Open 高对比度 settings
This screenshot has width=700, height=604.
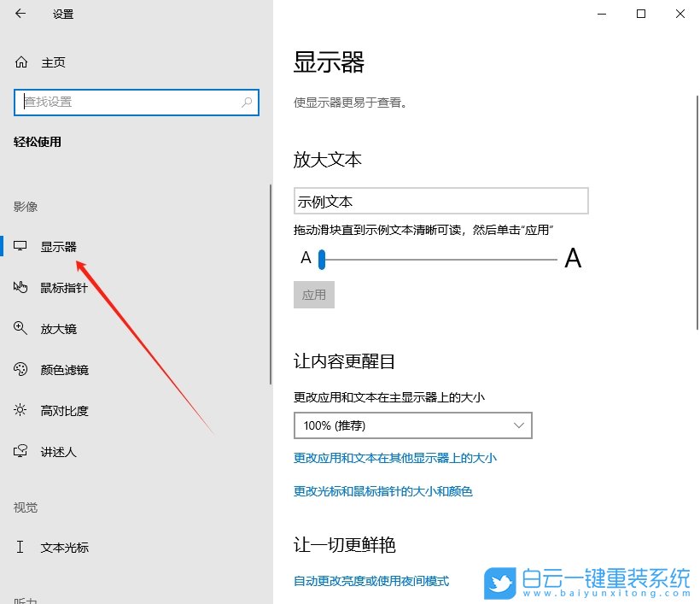point(64,410)
